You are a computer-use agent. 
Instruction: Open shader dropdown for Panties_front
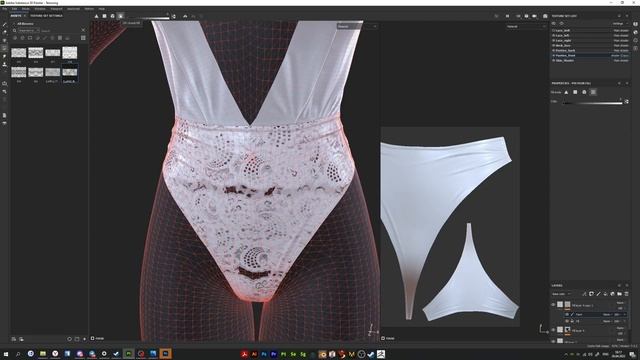point(620,56)
